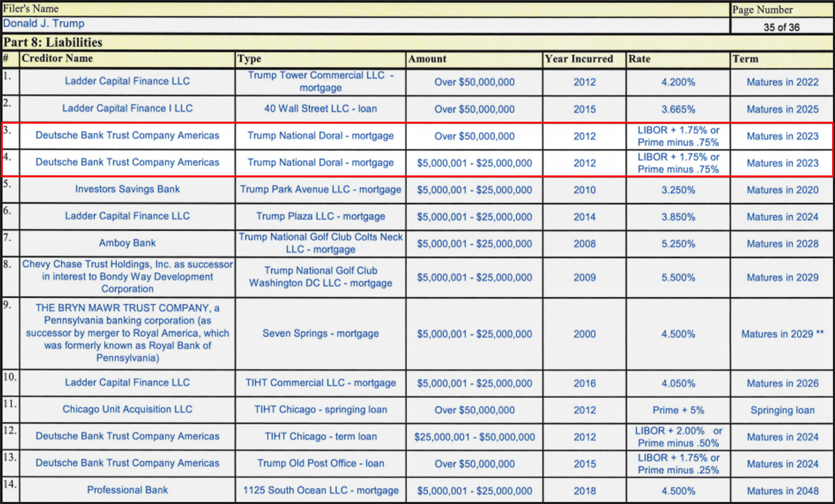This screenshot has height=504, width=835.
Task: Click the filer's name field Donald J. Trump
Action: point(44,24)
